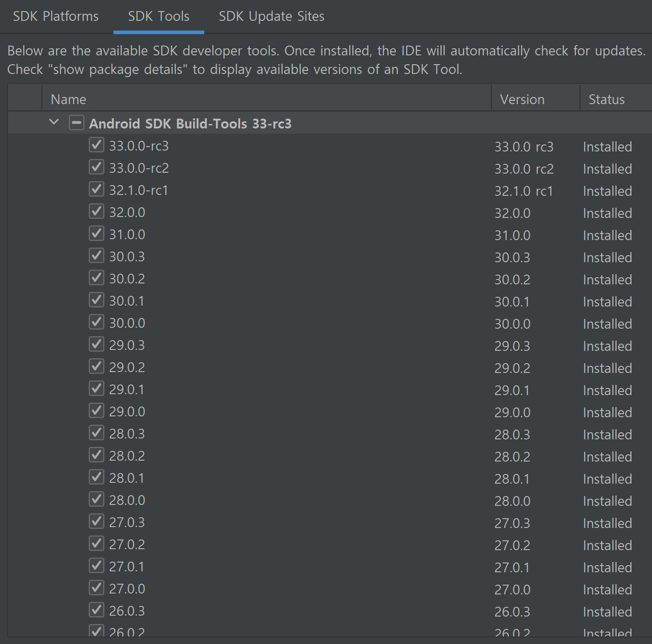This screenshot has width=652, height=644.
Task: Uncheck the 33.0.0-rc2 build tools checkbox
Action: click(x=97, y=167)
